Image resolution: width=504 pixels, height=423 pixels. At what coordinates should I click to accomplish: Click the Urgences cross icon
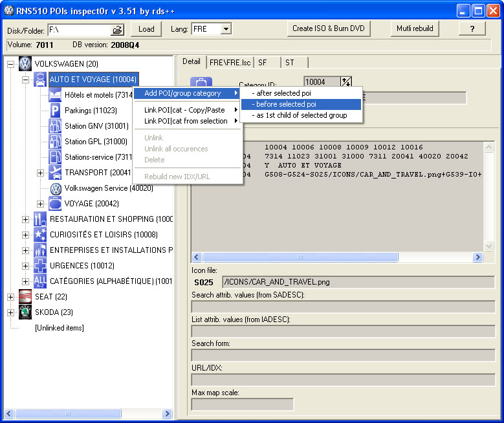pyautogui.click(x=40, y=266)
